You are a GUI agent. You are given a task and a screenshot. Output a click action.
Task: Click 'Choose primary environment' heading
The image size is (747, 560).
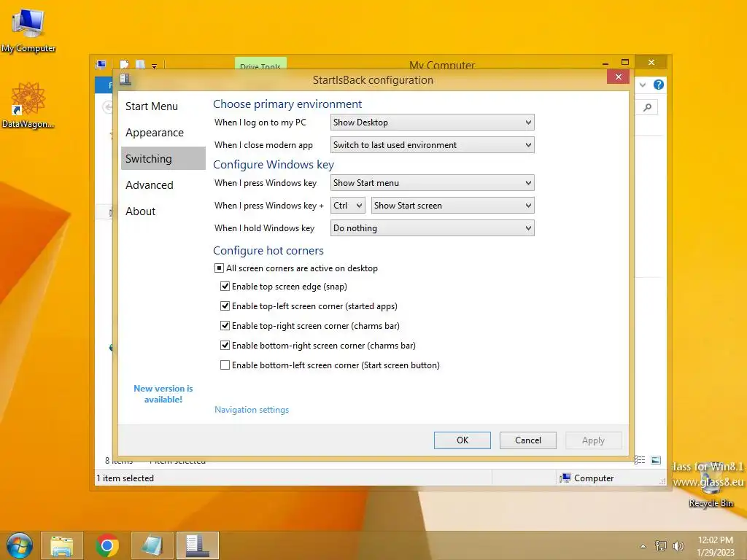tap(287, 104)
